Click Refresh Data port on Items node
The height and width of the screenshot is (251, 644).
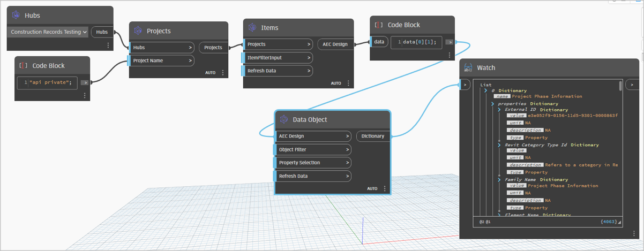(278, 71)
